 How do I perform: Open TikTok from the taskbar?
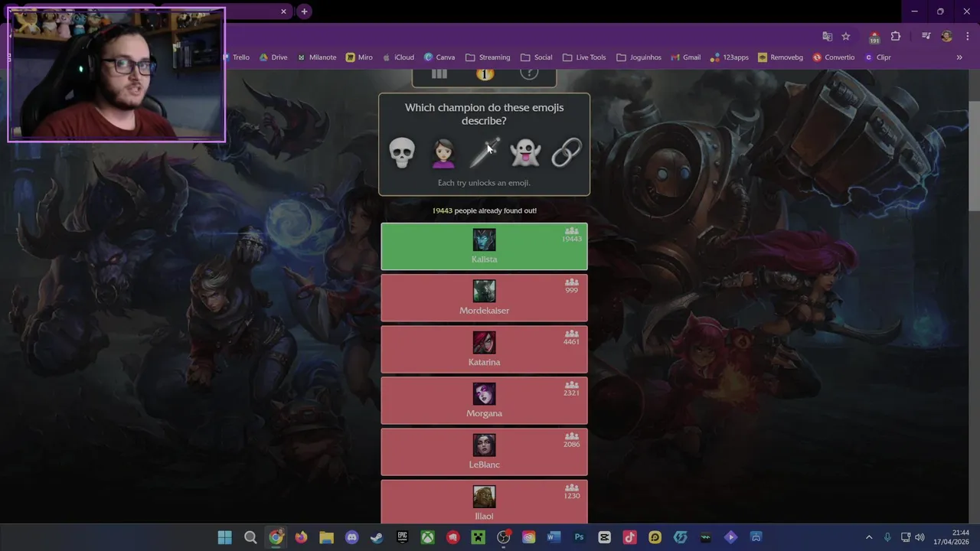click(x=629, y=537)
